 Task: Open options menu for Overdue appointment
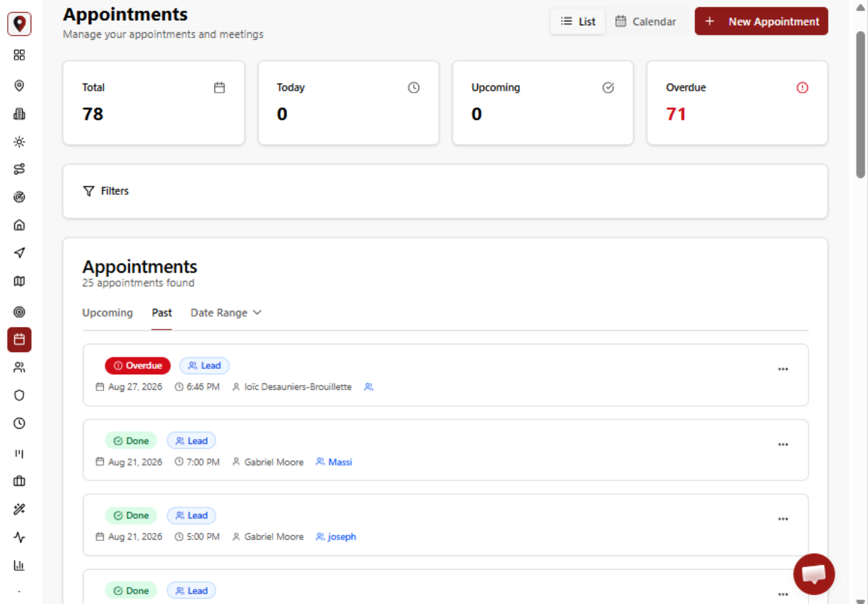tap(783, 369)
